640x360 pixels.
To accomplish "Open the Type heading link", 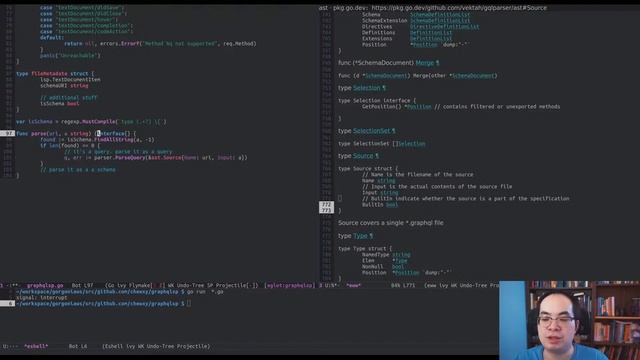I will pos(363,236).
